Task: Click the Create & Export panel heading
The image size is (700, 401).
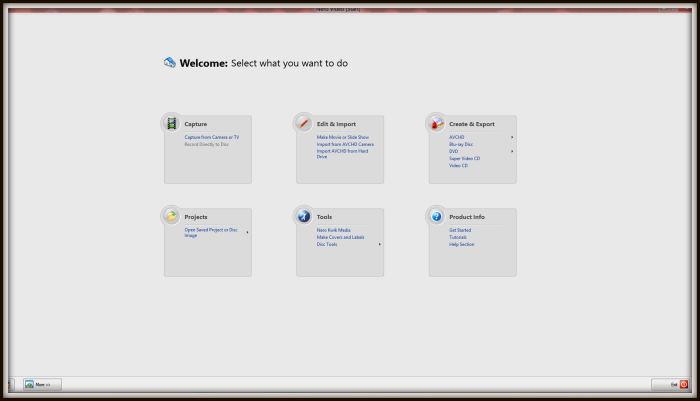Action: (x=471, y=124)
